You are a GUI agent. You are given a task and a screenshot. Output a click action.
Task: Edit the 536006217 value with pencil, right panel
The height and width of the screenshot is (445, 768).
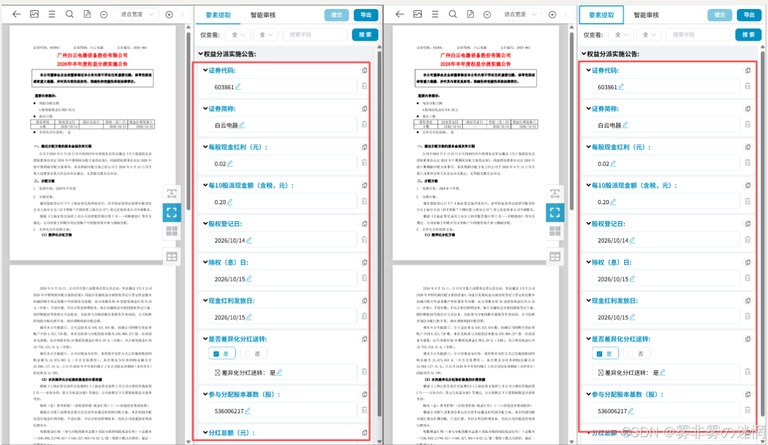[631, 411]
